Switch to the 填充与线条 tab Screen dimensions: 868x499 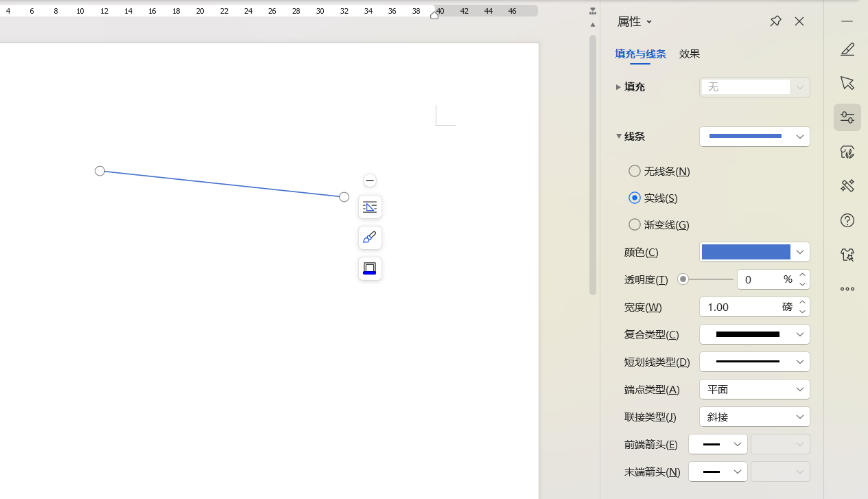[x=640, y=54]
